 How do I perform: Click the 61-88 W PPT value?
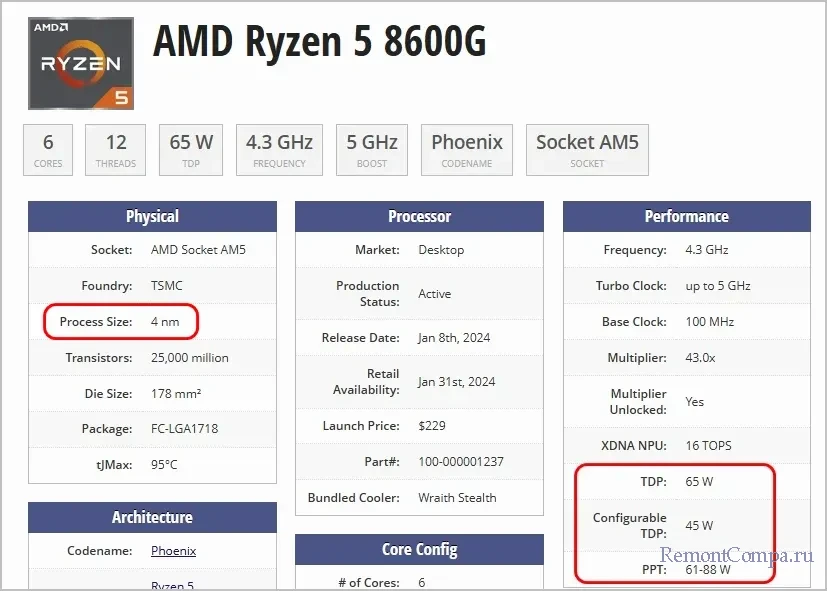(x=708, y=570)
